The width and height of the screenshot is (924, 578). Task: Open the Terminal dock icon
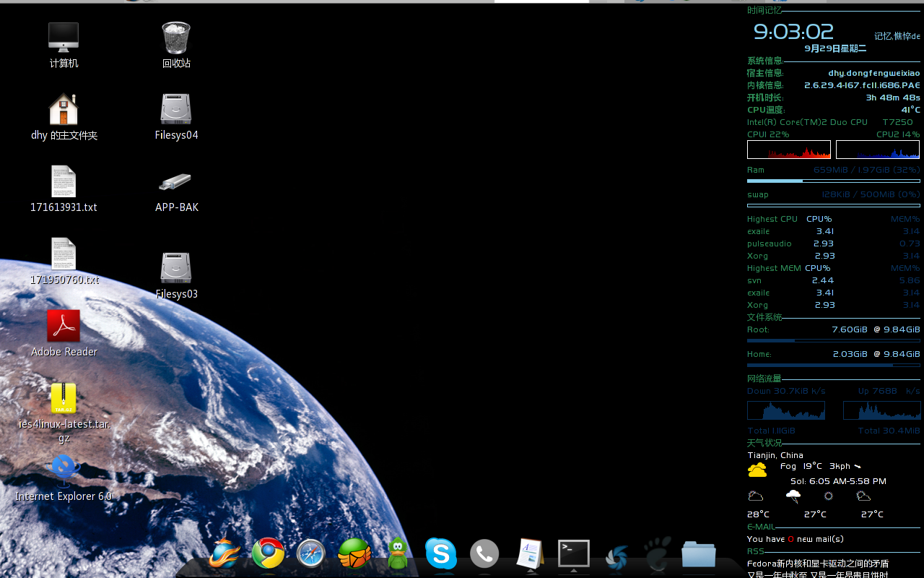point(574,554)
